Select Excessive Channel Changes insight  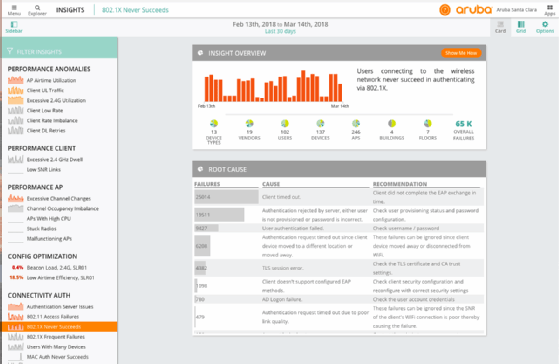point(59,199)
